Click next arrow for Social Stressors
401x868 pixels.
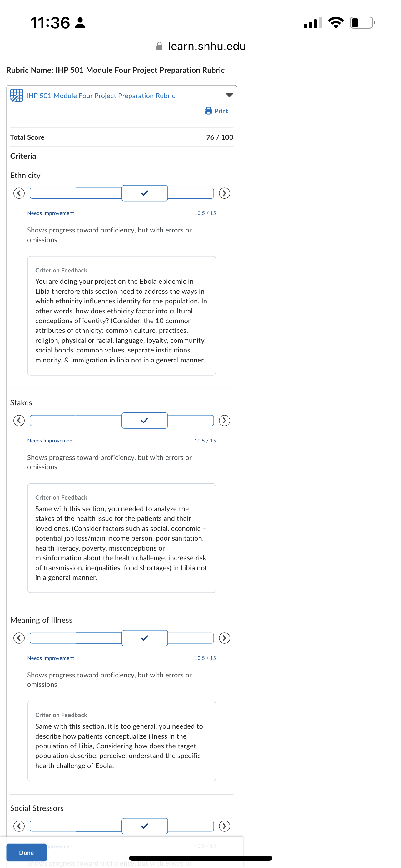[224, 826]
